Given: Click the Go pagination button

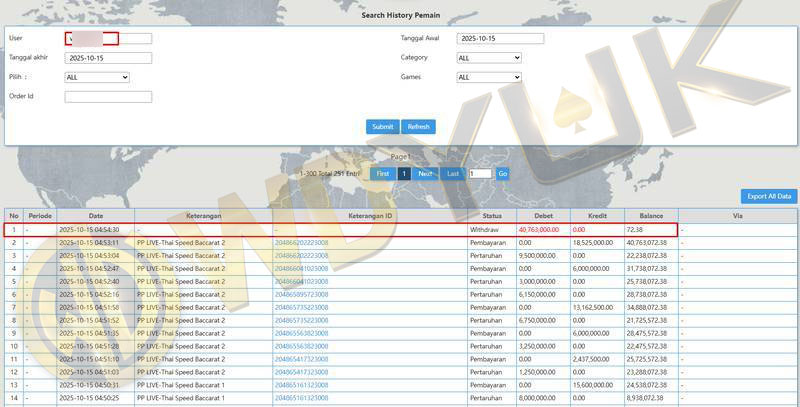Looking at the screenshot, I should tap(502, 173).
